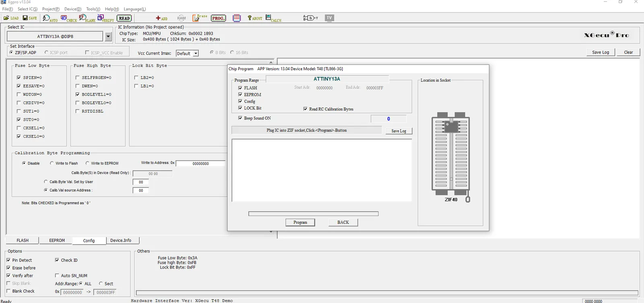Image resolution: width=644 pixels, height=303 pixels.
Task: Click the ABOUT toolbar icon
Action: click(x=255, y=18)
